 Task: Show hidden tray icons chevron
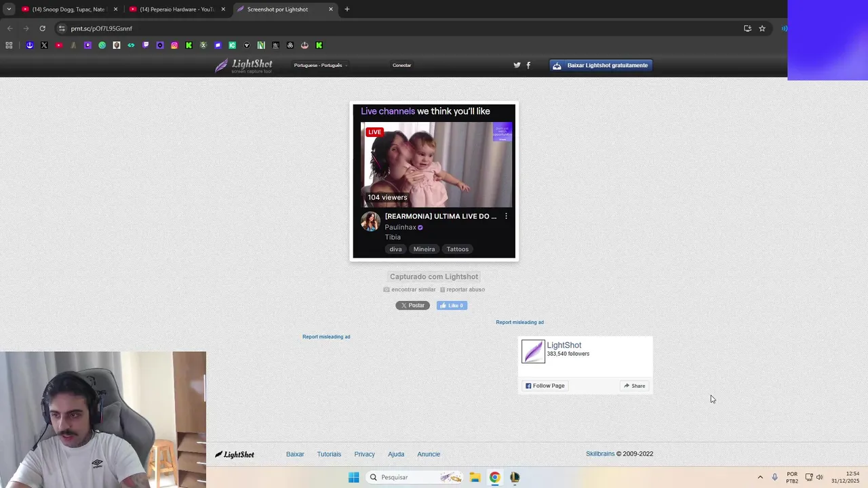[760, 477]
